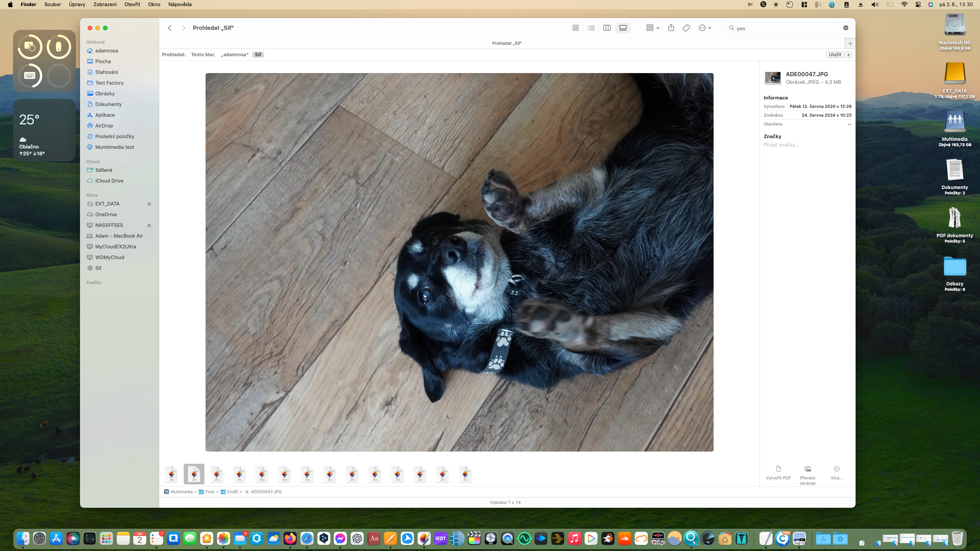The width and height of the screenshot is (980, 551).
Task: Set search scope to „adamrosa“
Action: tap(235, 55)
